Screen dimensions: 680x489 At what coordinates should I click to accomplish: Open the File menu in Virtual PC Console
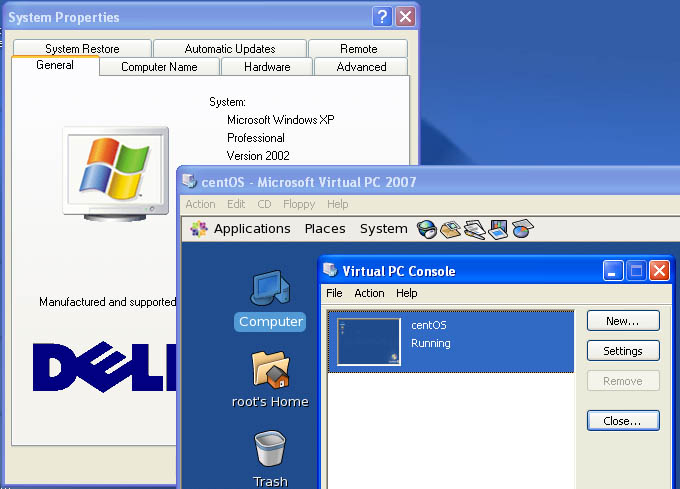coord(334,293)
